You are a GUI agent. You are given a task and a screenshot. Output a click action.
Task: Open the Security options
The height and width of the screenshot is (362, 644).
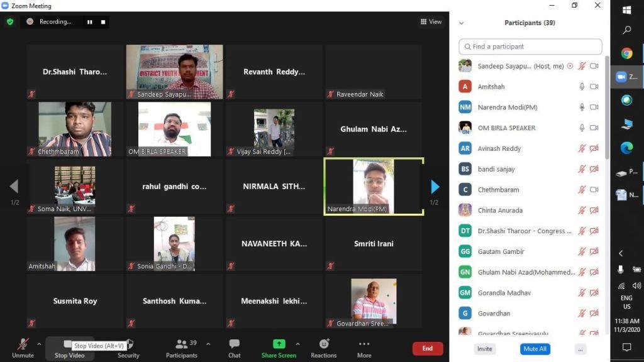point(128,348)
